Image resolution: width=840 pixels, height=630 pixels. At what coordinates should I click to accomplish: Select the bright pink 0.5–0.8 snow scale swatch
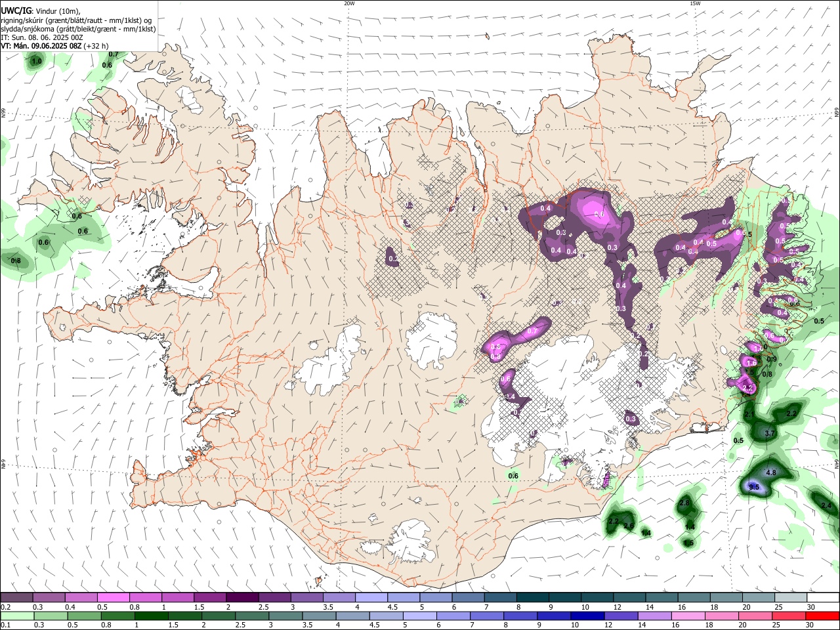pos(114,598)
